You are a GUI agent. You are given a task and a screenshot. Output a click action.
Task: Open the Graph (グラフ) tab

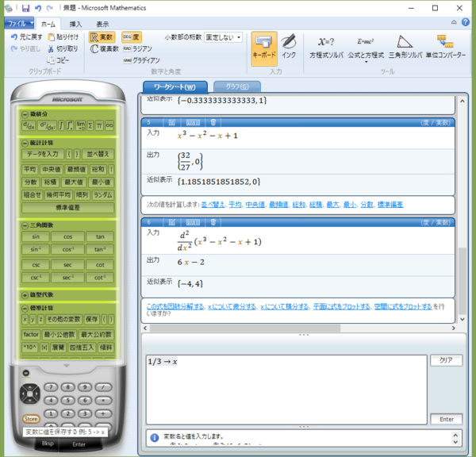[x=237, y=86]
